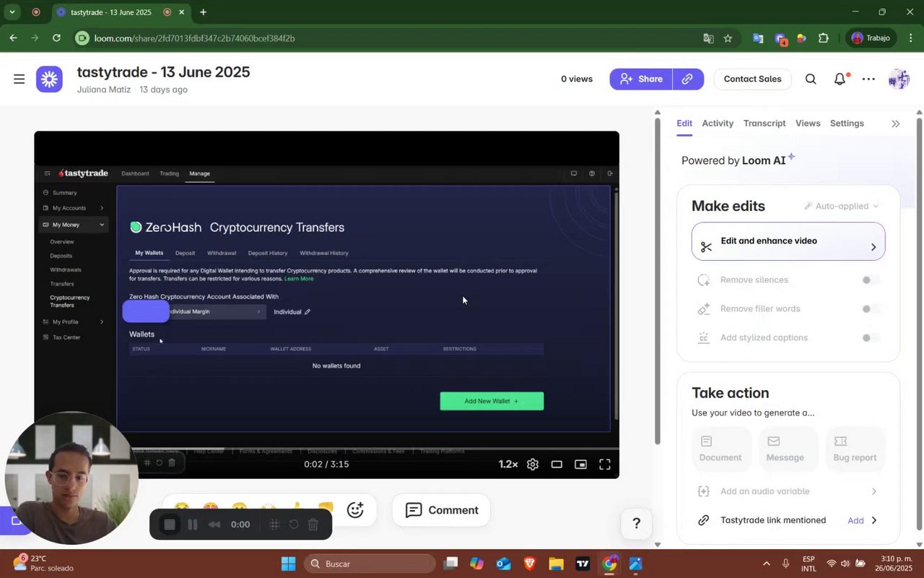The image size is (924, 578).
Task: Add an emoji reaction with smiley-plus icon
Action: pyautogui.click(x=355, y=510)
